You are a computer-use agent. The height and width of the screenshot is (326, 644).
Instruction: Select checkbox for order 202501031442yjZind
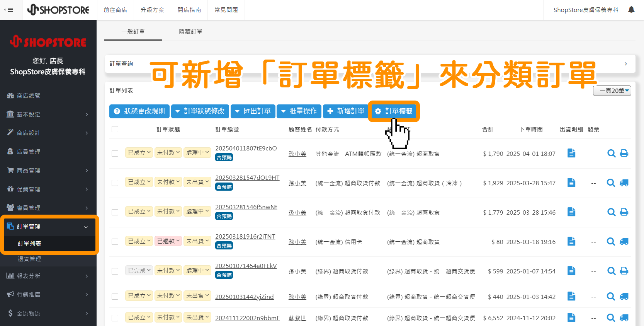(x=115, y=297)
